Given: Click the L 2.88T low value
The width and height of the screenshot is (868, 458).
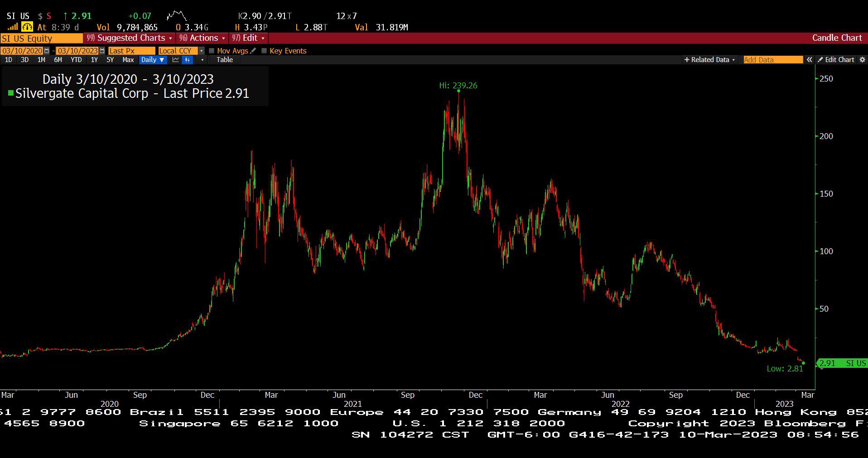Looking at the screenshot, I should (x=311, y=28).
